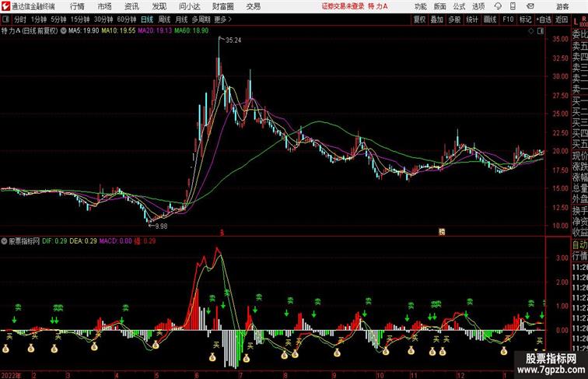Toggle the right info panel icon
Image resolution: width=588 pixels, height=379 pixels.
click(x=541, y=31)
